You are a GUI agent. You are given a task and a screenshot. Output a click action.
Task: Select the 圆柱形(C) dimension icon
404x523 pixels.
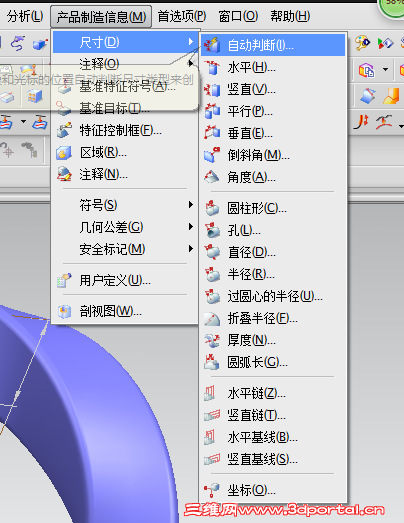click(212, 208)
